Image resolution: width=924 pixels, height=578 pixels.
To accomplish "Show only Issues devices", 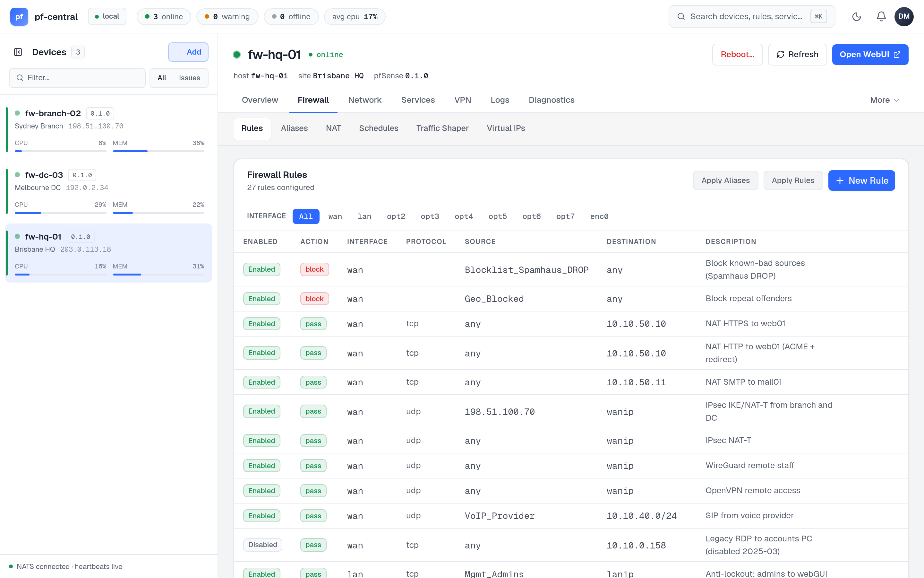I will coord(189,78).
